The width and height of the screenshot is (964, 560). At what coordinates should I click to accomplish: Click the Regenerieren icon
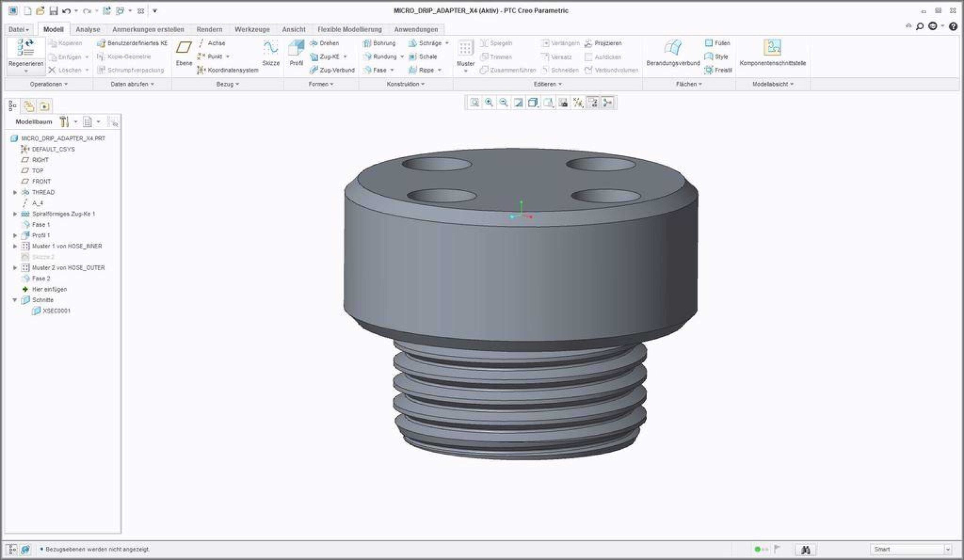point(26,48)
